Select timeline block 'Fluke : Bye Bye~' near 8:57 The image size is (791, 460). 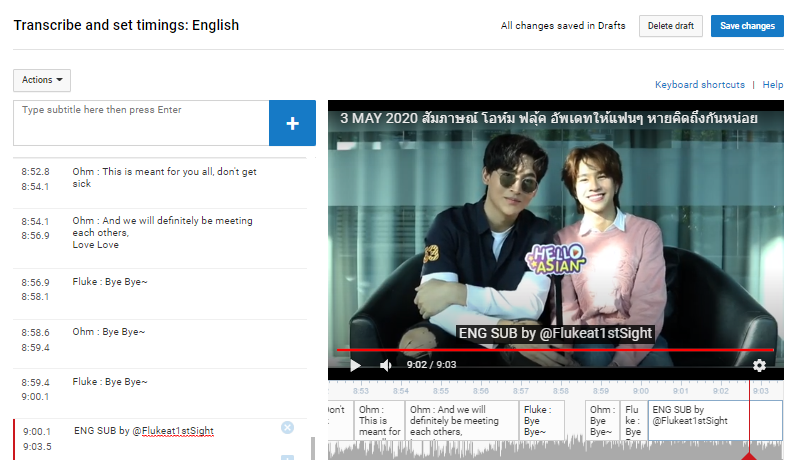pos(542,420)
